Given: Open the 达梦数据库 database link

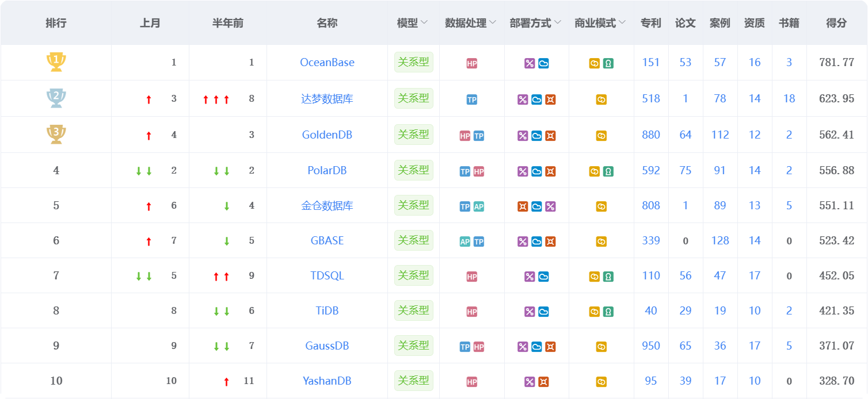Looking at the screenshot, I should coord(327,98).
